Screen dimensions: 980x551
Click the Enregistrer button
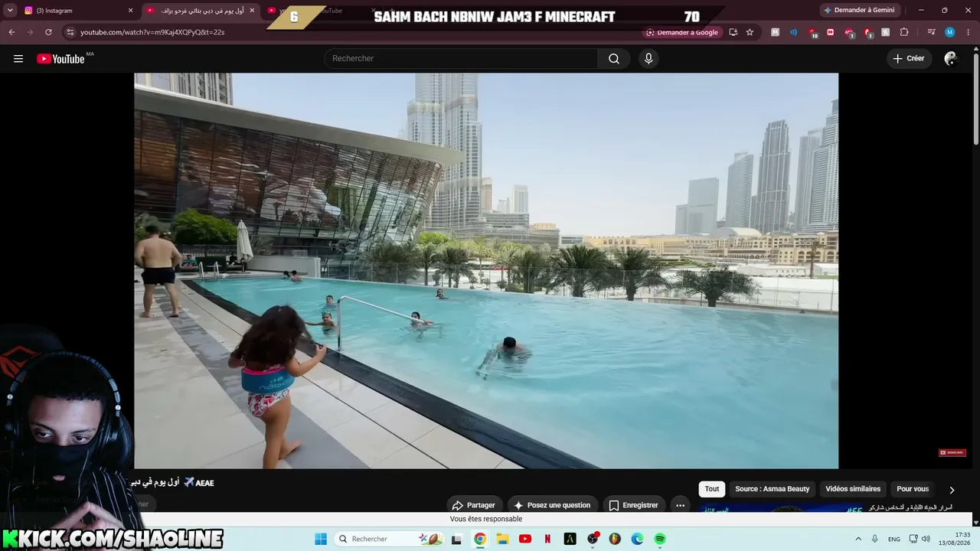coord(633,505)
